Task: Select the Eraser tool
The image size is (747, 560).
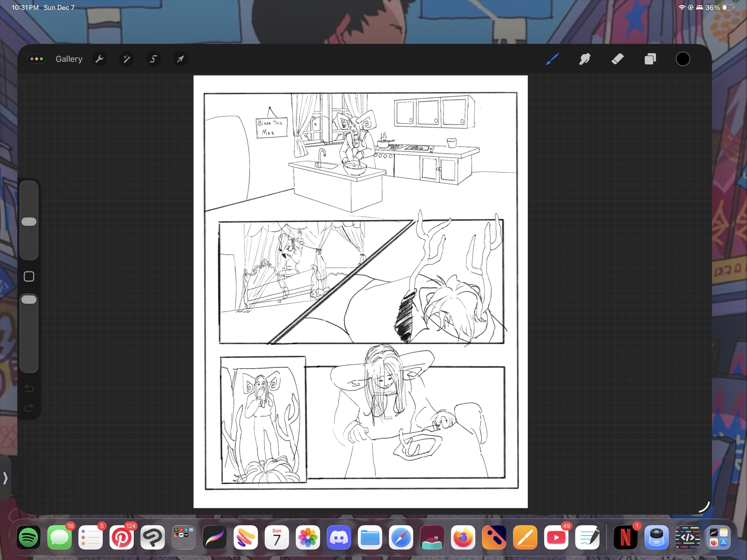Action: (x=617, y=59)
